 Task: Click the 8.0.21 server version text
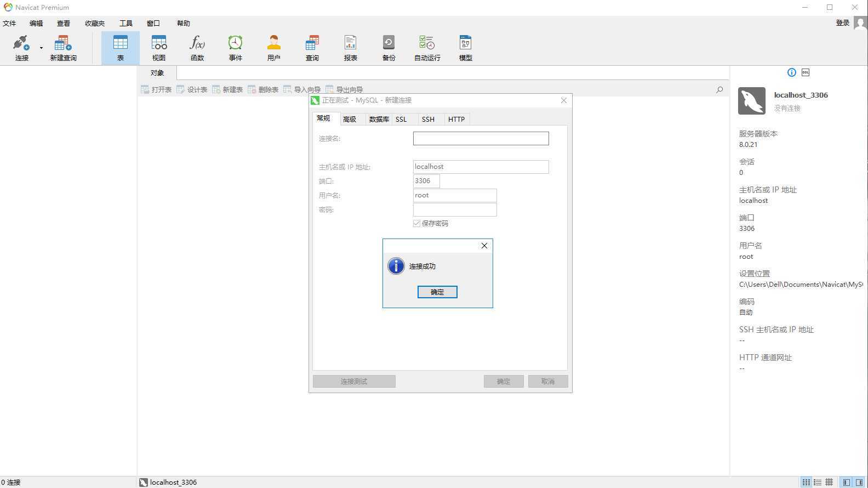[x=748, y=145]
